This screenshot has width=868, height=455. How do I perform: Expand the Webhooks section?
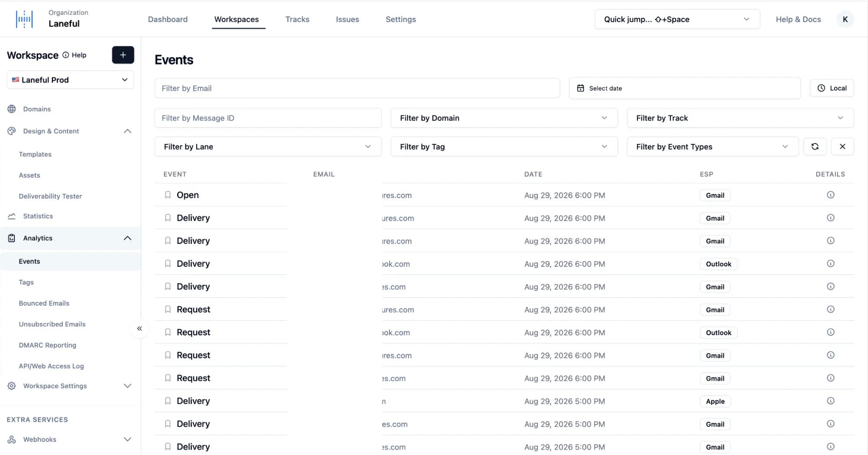[x=127, y=439]
